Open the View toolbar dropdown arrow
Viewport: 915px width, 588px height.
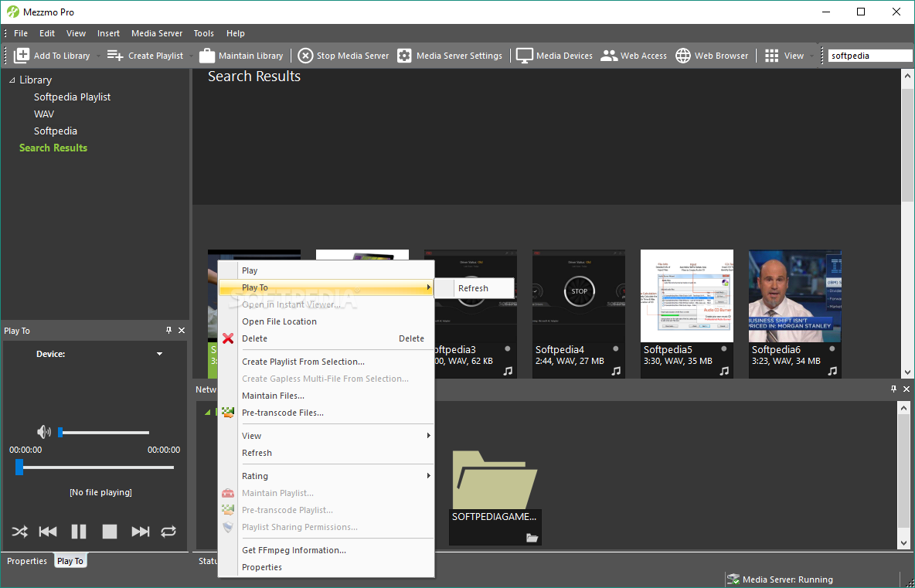pos(811,56)
